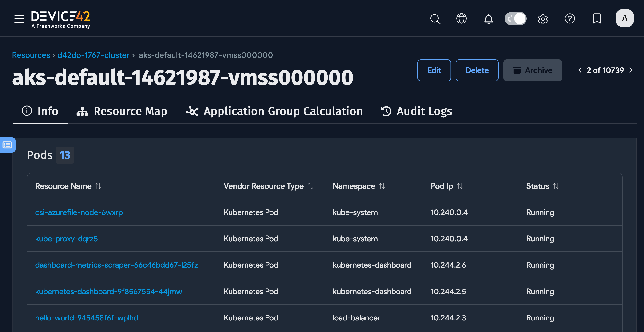Click the globe language icon
644x332 pixels.
pyautogui.click(x=461, y=18)
